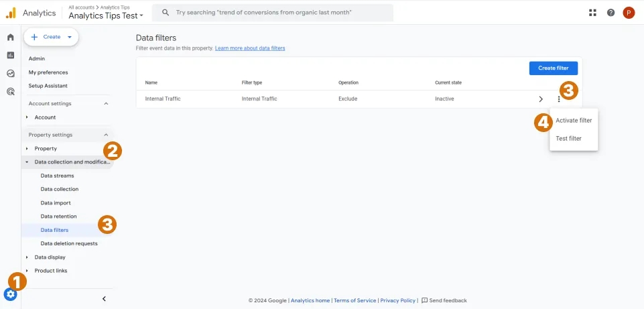Open the Advertising icon in left rail

click(x=11, y=92)
